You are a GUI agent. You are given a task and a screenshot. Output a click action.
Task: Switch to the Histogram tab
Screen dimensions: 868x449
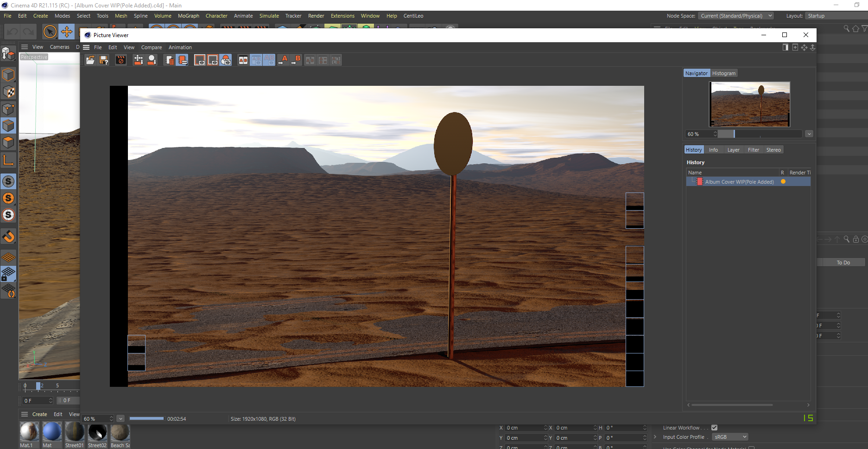724,73
